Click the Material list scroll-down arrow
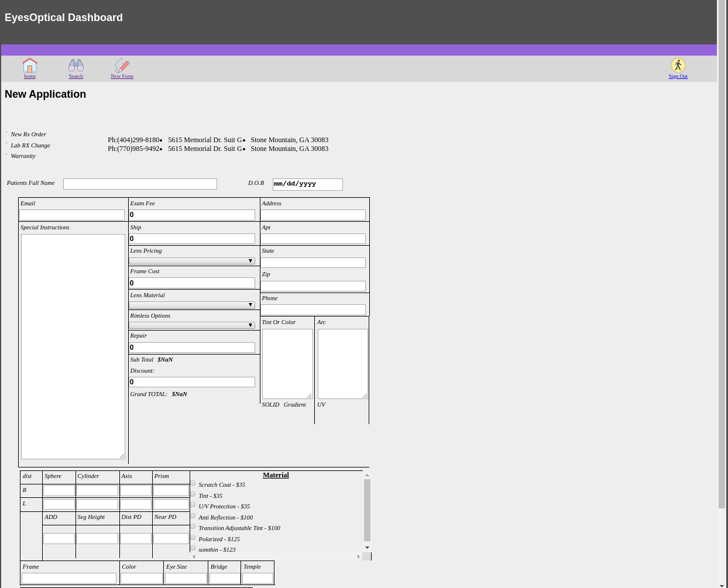728x588 pixels. pos(367,548)
